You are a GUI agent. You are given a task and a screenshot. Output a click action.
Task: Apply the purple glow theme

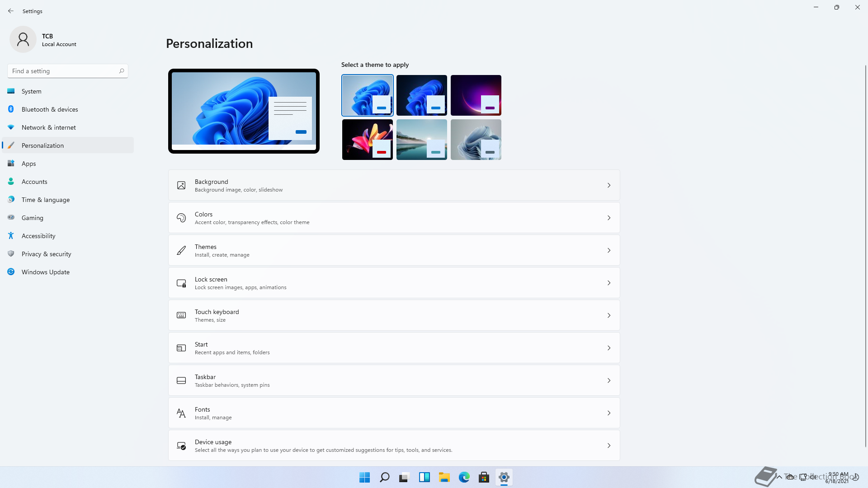476,95
